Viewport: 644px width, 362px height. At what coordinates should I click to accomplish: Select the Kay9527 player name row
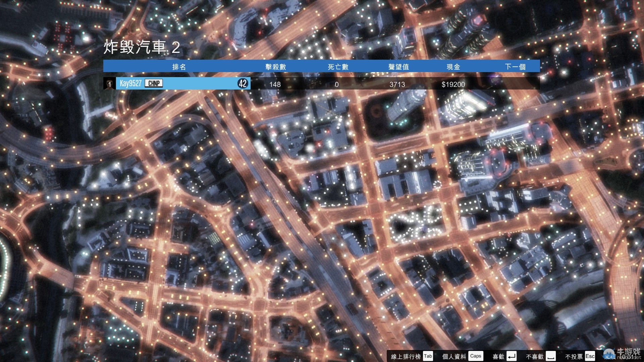(x=131, y=83)
